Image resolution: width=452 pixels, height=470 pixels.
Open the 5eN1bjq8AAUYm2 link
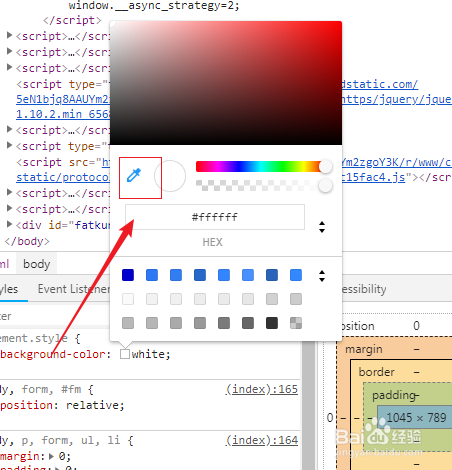[x=63, y=99]
